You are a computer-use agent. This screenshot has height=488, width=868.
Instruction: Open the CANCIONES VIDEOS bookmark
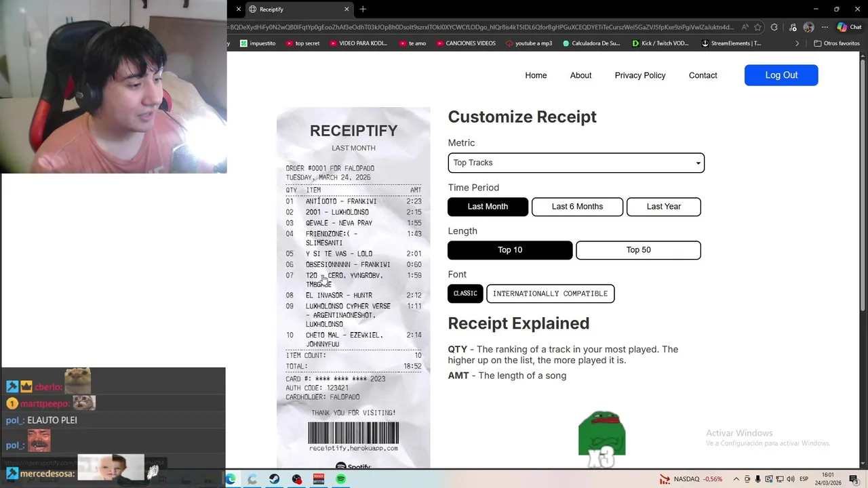465,43
